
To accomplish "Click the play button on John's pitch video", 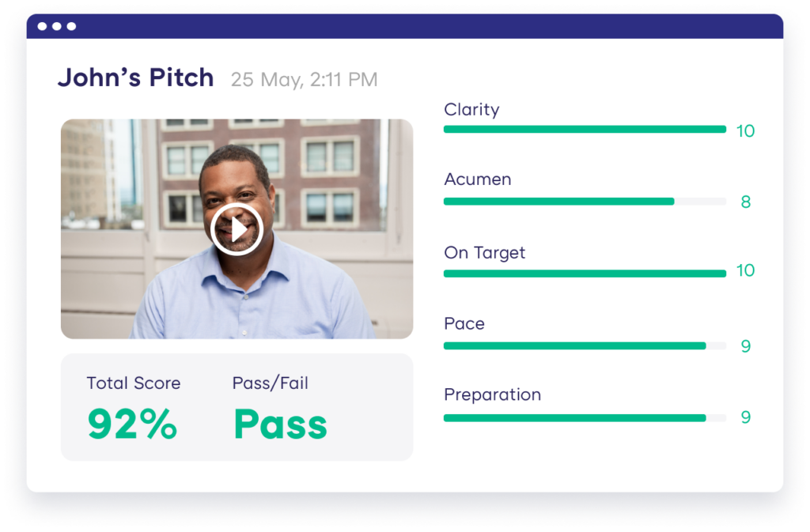I will 237,228.
